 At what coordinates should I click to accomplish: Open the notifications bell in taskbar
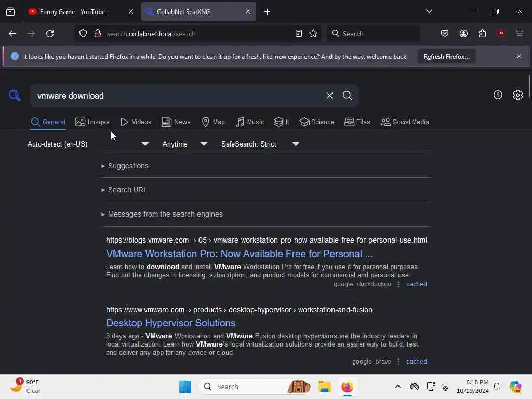pyautogui.click(x=497, y=387)
